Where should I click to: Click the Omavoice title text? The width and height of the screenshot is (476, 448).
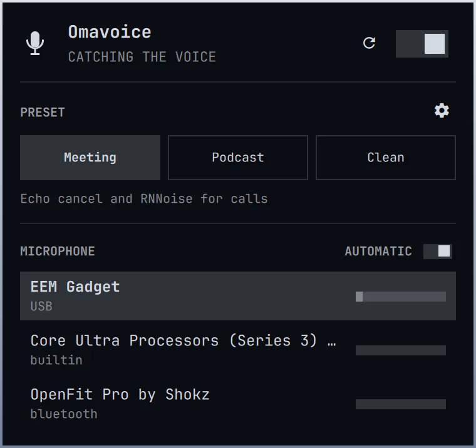click(x=110, y=32)
